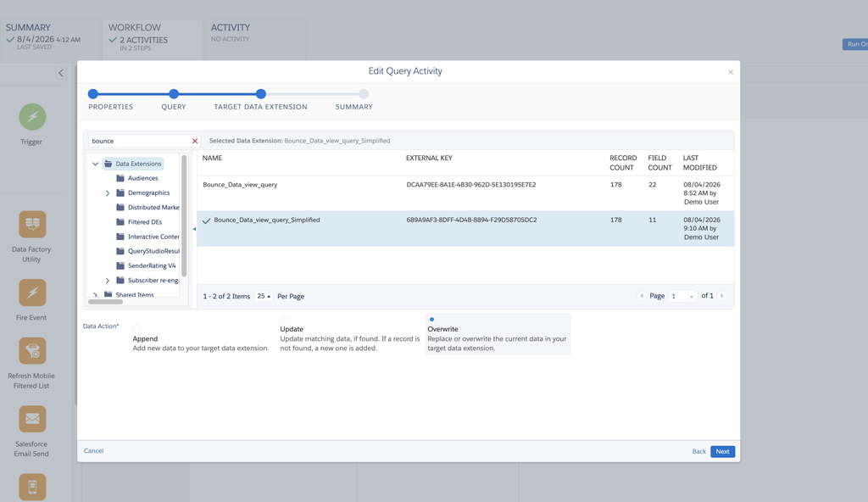Click the Cancel link
The width and height of the screenshot is (868, 502).
[x=93, y=450]
